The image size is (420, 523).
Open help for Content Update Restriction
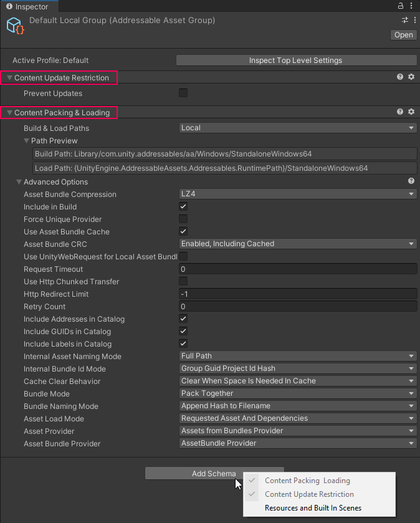tap(400, 77)
